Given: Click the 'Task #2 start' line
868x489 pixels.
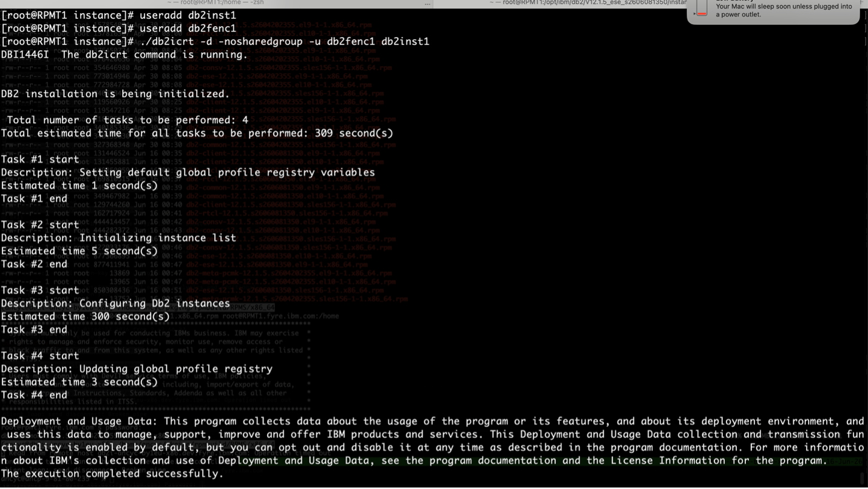Looking at the screenshot, I should (x=40, y=225).
